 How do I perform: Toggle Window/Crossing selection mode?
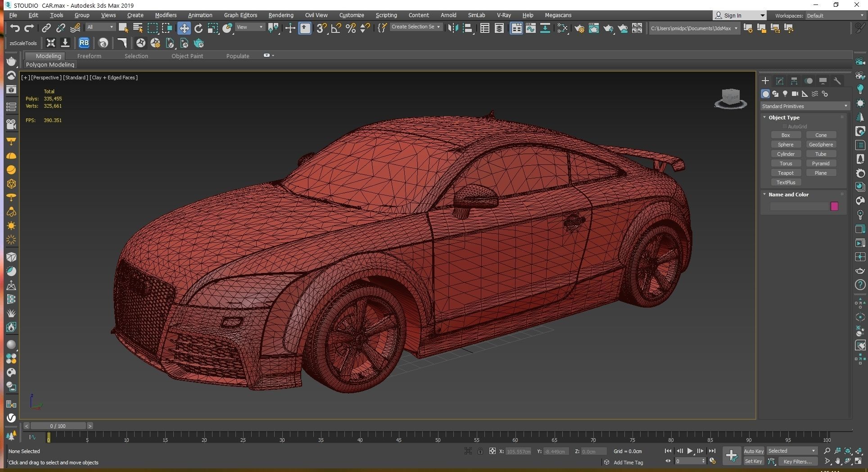tap(167, 28)
